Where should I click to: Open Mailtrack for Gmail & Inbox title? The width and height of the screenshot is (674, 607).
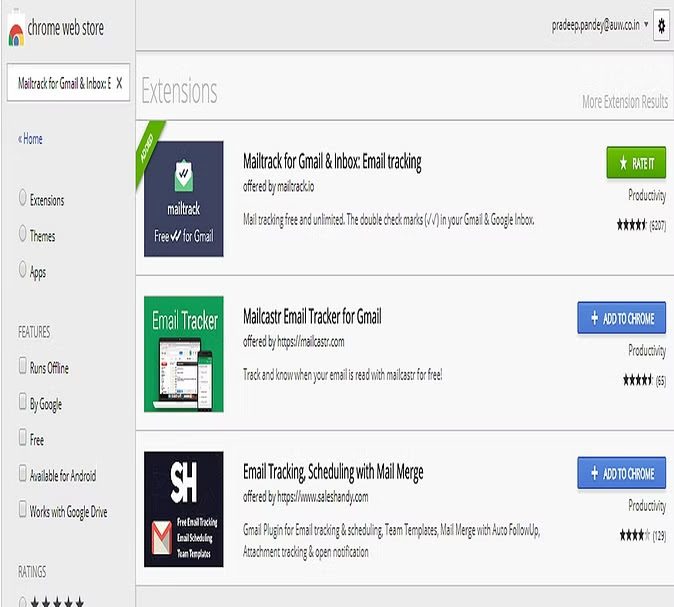click(x=332, y=162)
